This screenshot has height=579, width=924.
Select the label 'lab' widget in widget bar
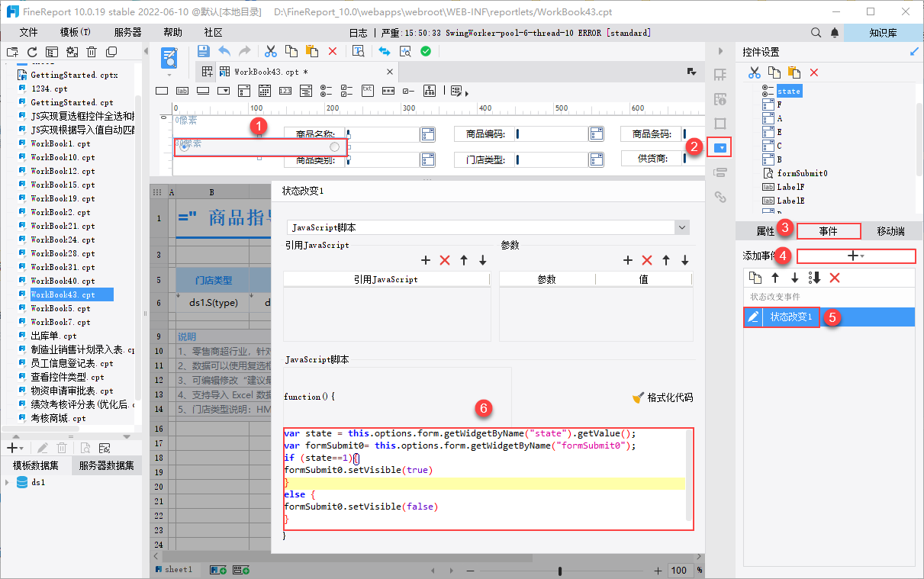pos(182,91)
